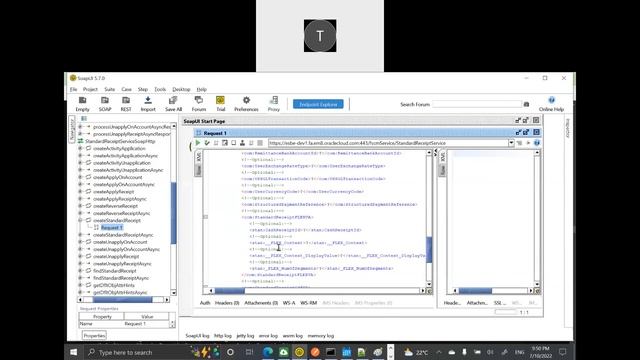Image resolution: width=640 pixels, height=360 pixels.
Task: Select createStandardReceiptAsync in the tree
Action: click(123, 235)
